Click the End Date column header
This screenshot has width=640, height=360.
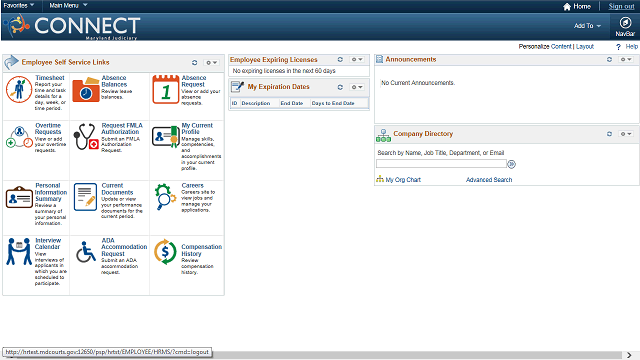click(x=291, y=103)
